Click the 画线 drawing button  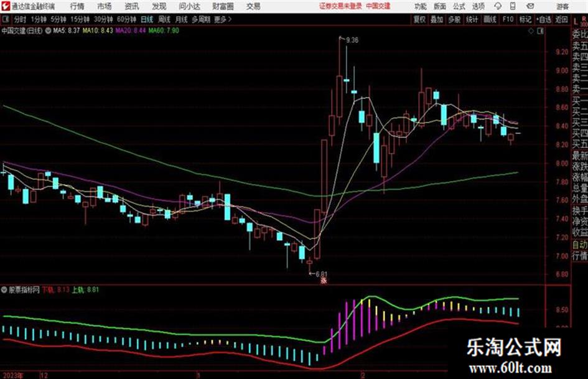click(490, 19)
